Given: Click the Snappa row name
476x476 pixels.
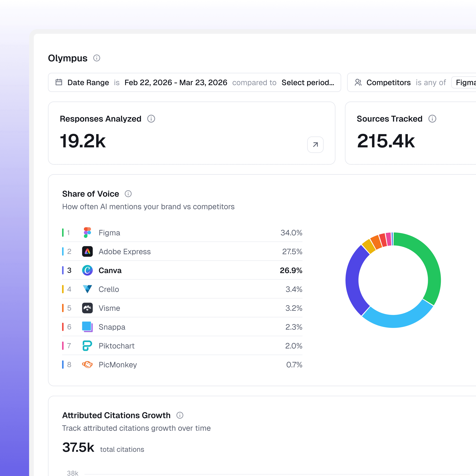Looking at the screenshot, I should pyautogui.click(x=112, y=327).
